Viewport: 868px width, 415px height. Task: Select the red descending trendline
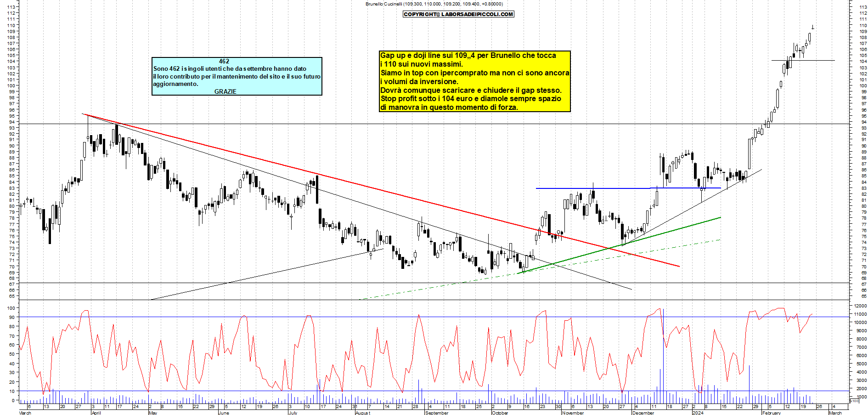click(381, 190)
